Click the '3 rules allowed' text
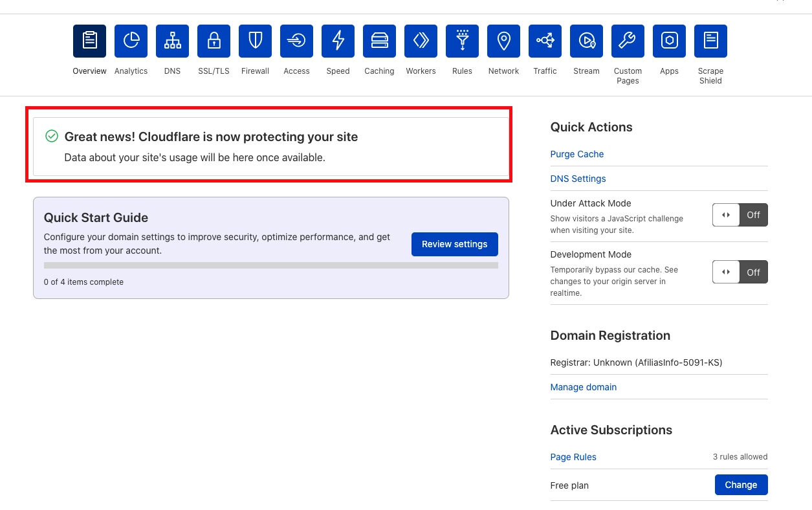 pyautogui.click(x=740, y=457)
